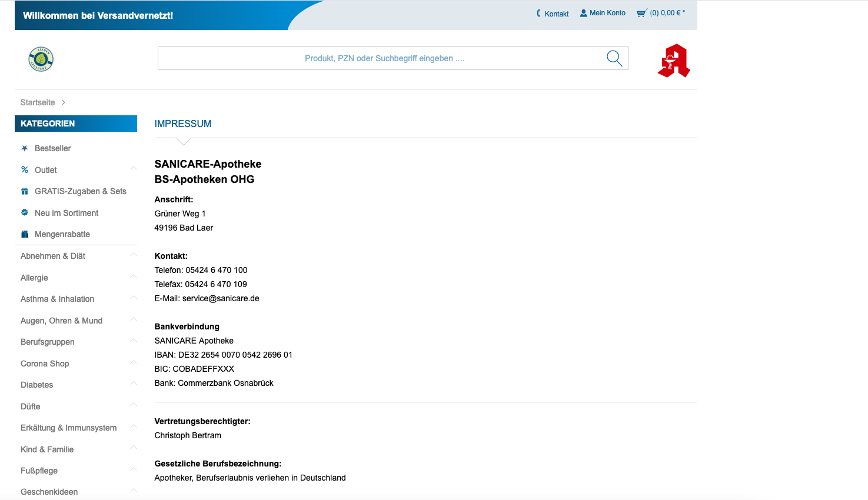Screen dimensions: 868x500
Task: Open the Mengenrabatte menu entry
Action: point(62,234)
